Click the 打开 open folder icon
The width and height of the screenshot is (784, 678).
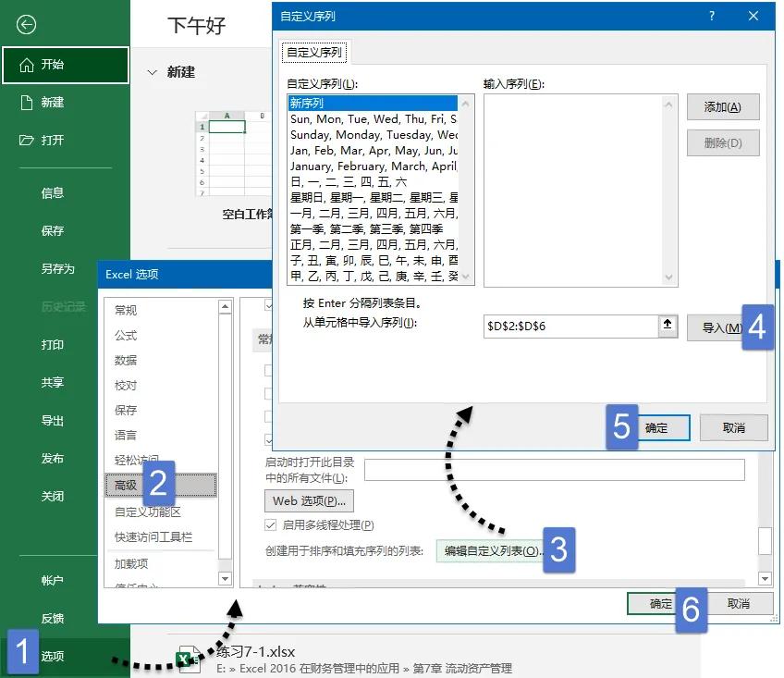click(27, 140)
